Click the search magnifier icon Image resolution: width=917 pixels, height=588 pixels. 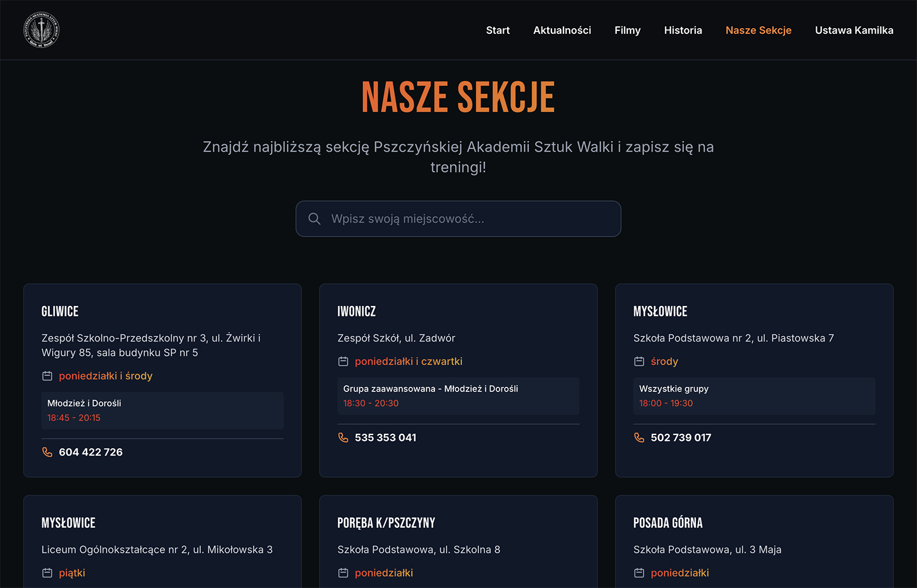[x=314, y=219]
